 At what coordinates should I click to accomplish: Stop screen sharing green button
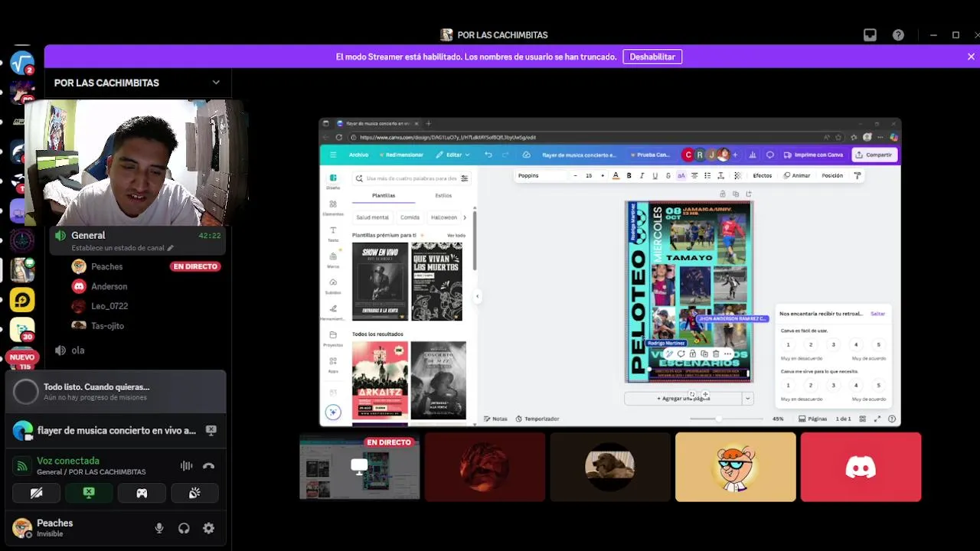pyautogui.click(x=89, y=494)
